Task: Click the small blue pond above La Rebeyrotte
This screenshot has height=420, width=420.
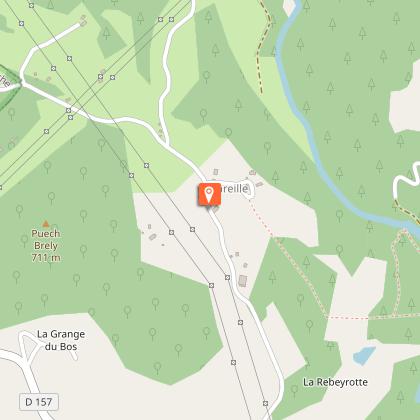Action: pyautogui.click(x=364, y=355)
